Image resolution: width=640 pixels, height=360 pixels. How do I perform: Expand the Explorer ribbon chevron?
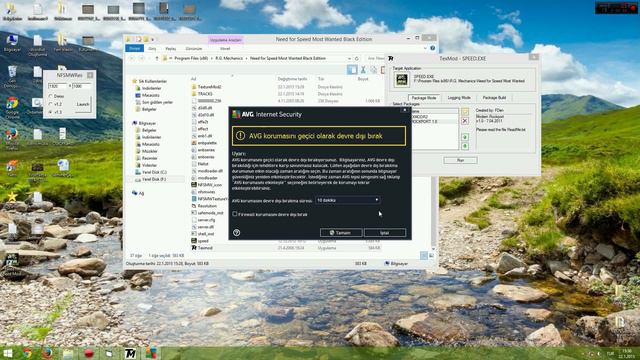[x=425, y=48]
